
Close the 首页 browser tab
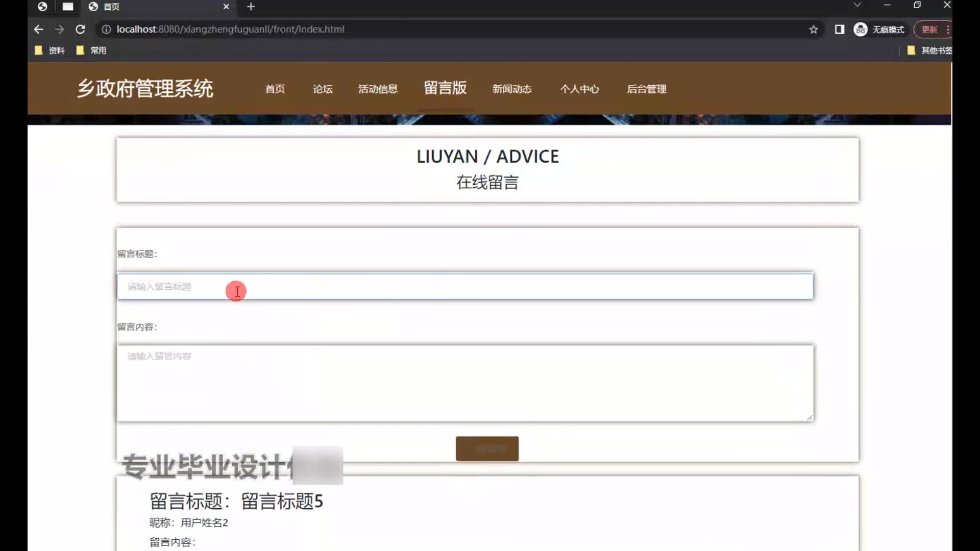[x=226, y=7]
